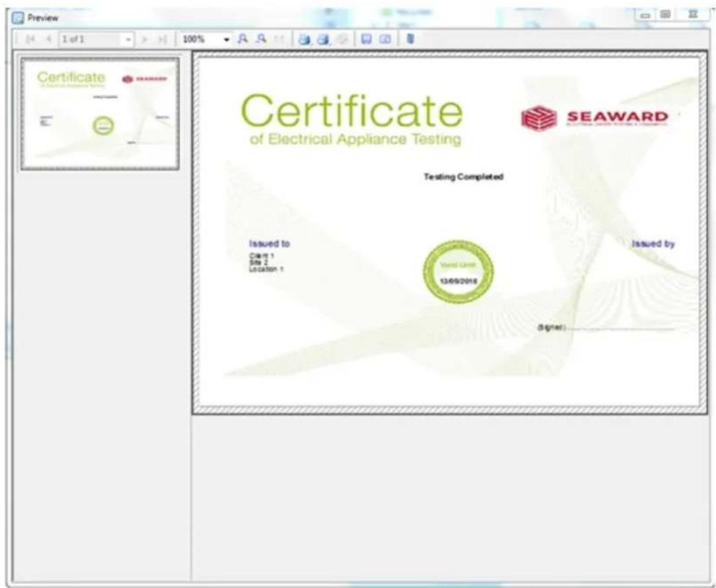Click the export icon beside save
Image resolution: width=716 pixels, height=588 pixels.
[385, 39]
